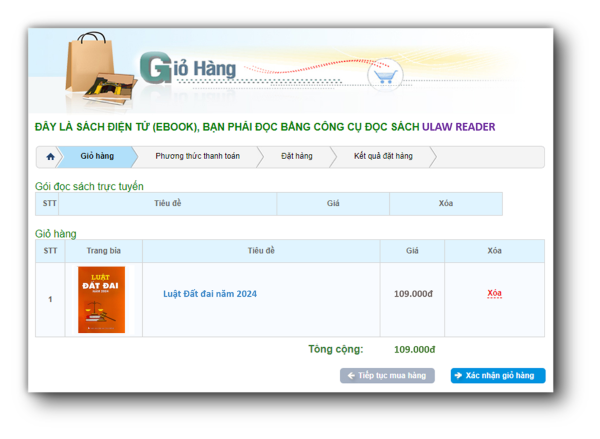
Task: Click the row number 1 cell
Action: pos(50,300)
